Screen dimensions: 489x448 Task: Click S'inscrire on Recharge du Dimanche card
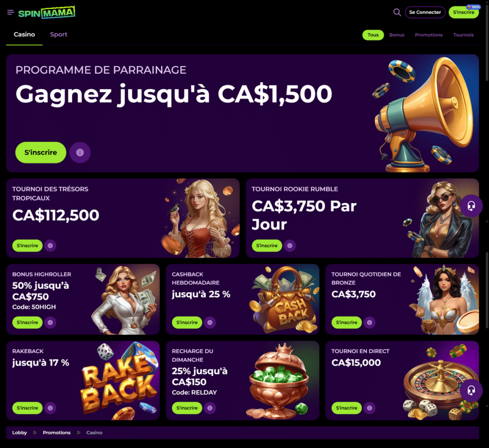pyautogui.click(x=187, y=408)
